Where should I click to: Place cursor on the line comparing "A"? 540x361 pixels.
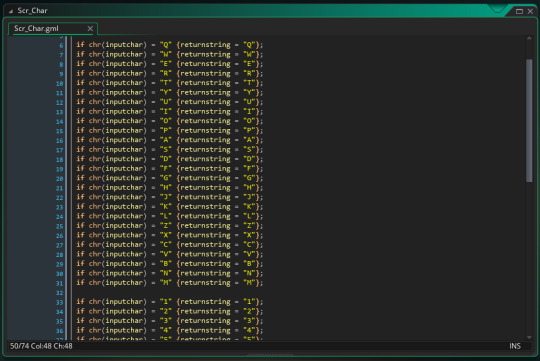(169, 140)
